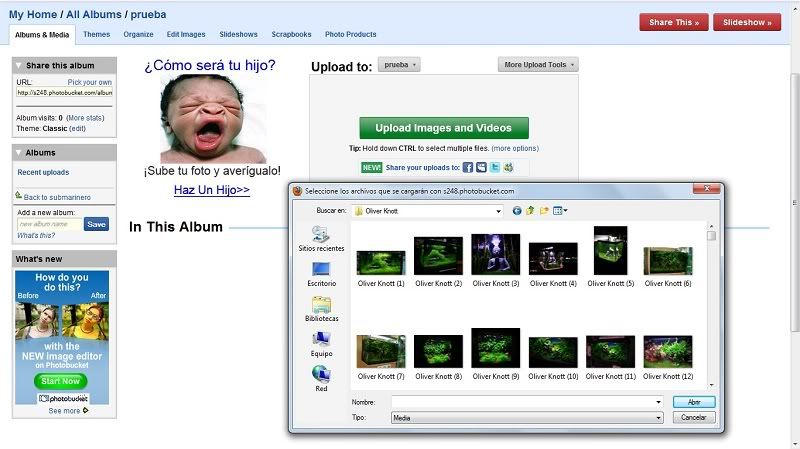800x449 pixels.
Task: Click the Start Now ad button
Action: (x=61, y=381)
